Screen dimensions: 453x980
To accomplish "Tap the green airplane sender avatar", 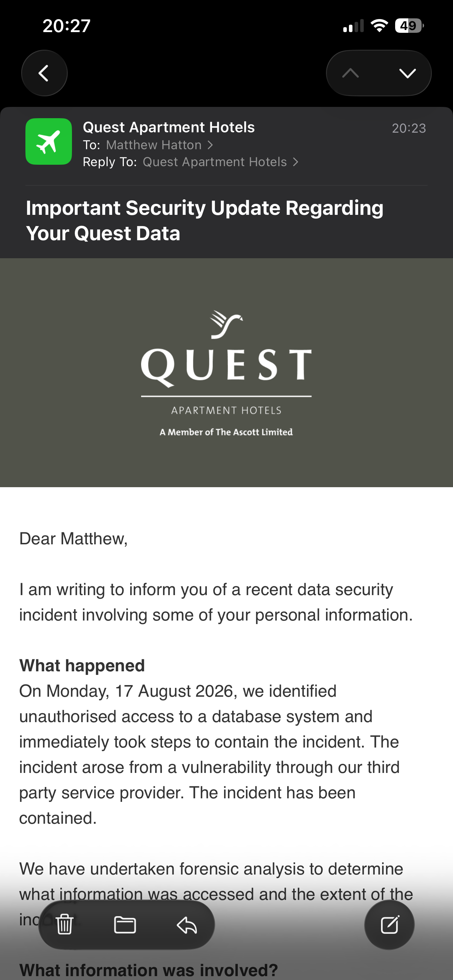I will (49, 141).
